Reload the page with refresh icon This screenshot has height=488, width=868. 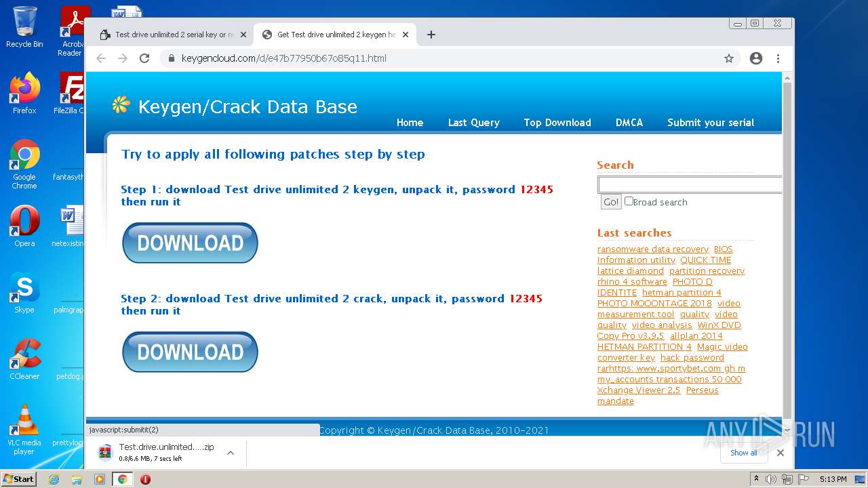[x=144, y=58]
